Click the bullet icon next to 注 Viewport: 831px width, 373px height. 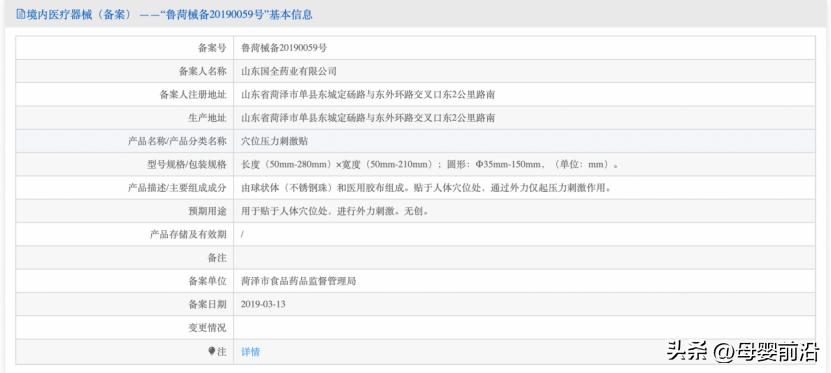click(212, 351)
